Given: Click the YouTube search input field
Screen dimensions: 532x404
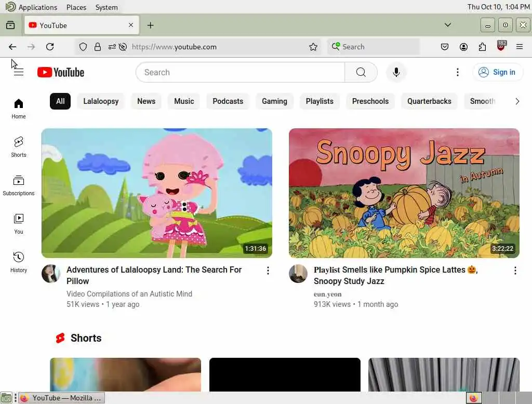Looking at the screenshot, I should (x=240, y=72).
